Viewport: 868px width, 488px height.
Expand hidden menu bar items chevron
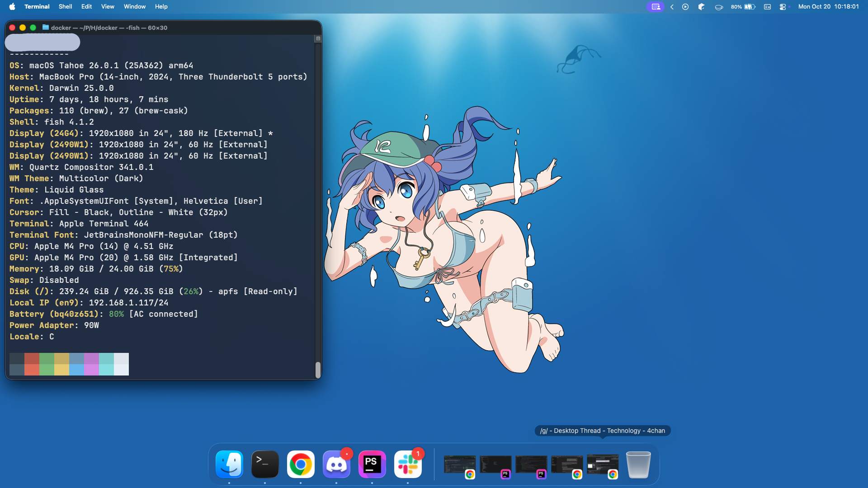pos(672,7)
